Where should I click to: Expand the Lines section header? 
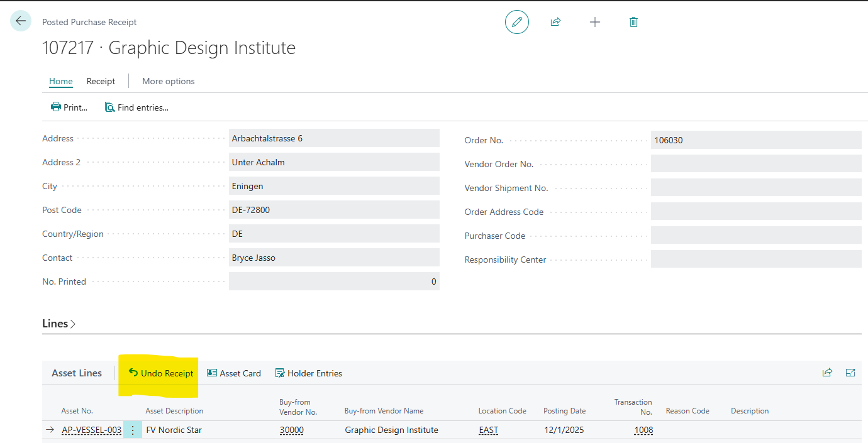click(x=59, y=324)
